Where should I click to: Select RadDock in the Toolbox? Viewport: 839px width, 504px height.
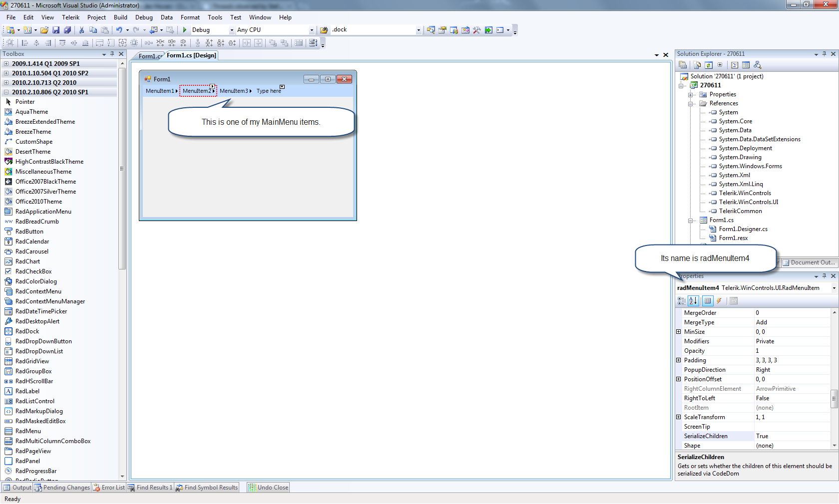pos(27,331)
